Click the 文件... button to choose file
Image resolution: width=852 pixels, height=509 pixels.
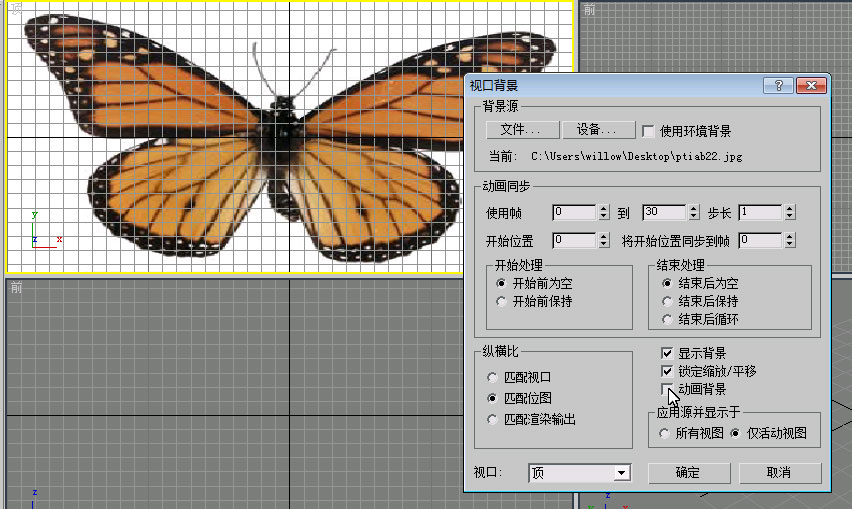[520, 130]
